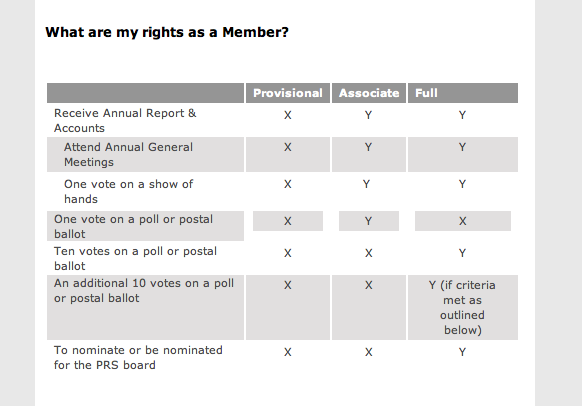Click Provisional X for Receive Annual Report
This screenshot has height=406, width=582.
(288, 115)
